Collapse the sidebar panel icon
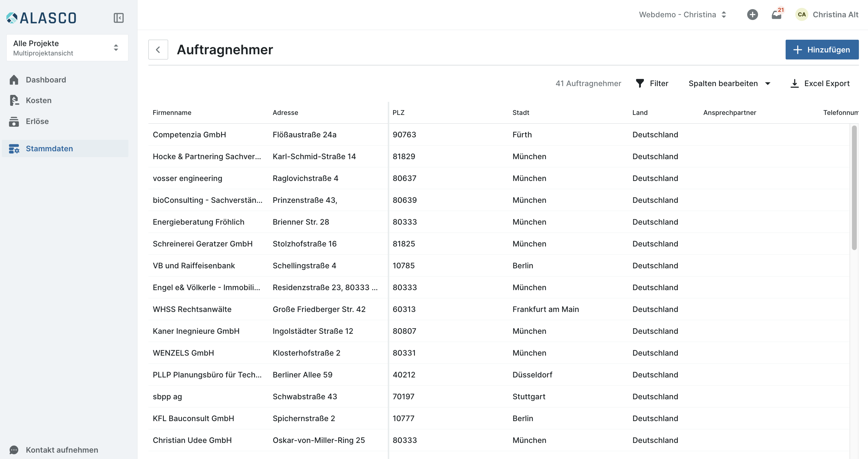This screenshot has width=868, height=459. click(x=119, y=18)
